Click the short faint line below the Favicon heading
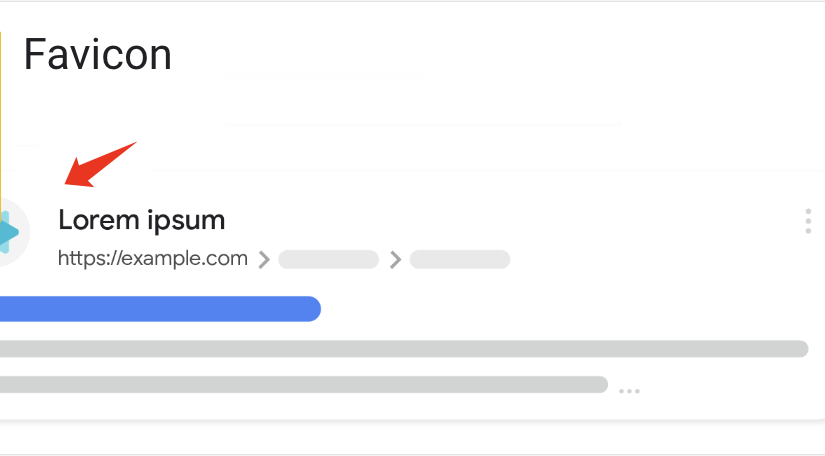 coord(325,75)
